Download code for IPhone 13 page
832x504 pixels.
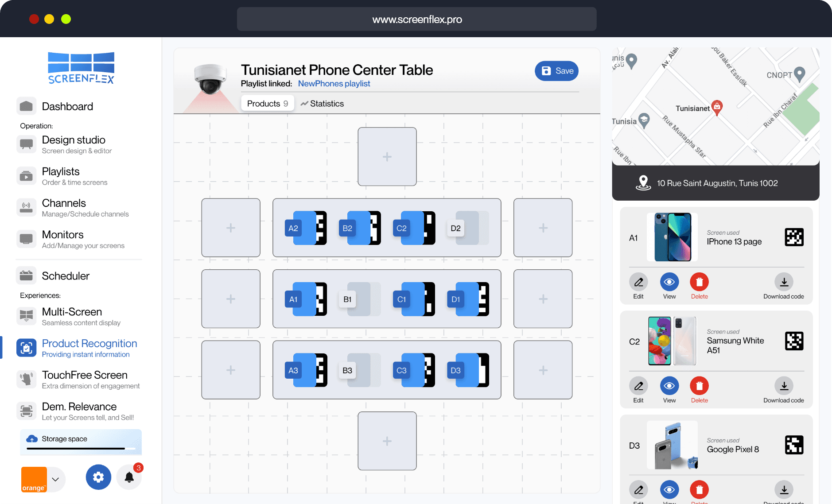pyautogui.click(x=783, y=282)
